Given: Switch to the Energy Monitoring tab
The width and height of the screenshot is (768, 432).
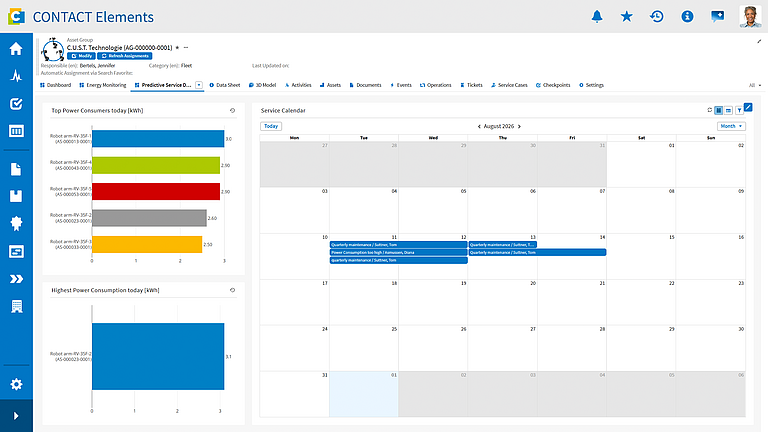Looking at the screenshot, I should point(103,85).
